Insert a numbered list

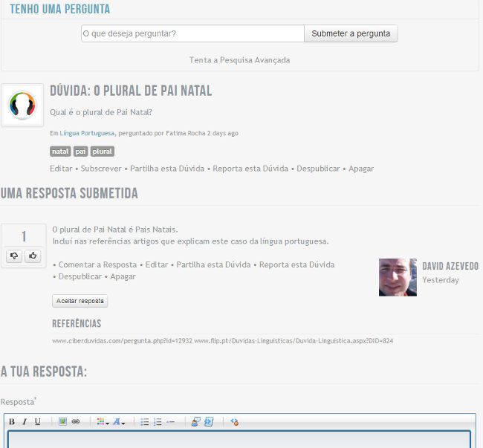tap(158, 422)
